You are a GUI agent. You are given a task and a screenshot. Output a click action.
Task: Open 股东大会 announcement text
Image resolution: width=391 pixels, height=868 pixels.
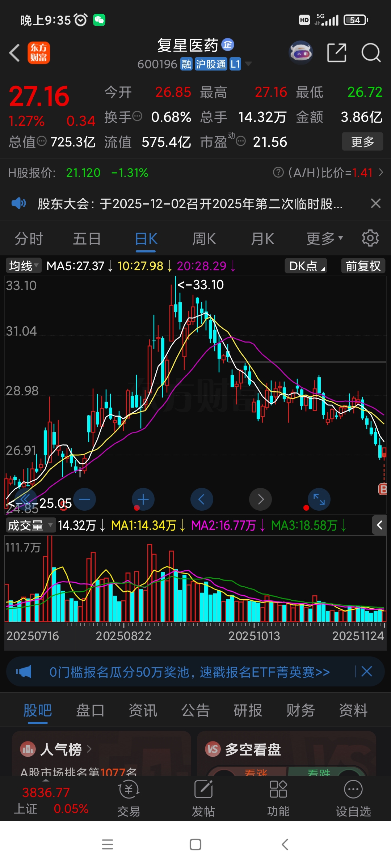190,204
